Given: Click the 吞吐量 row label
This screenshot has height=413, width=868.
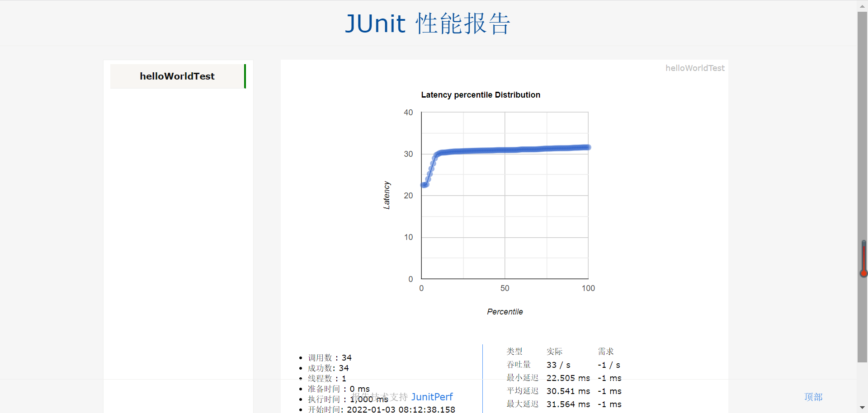Looking at the screenshot, I should coord(519,364).
